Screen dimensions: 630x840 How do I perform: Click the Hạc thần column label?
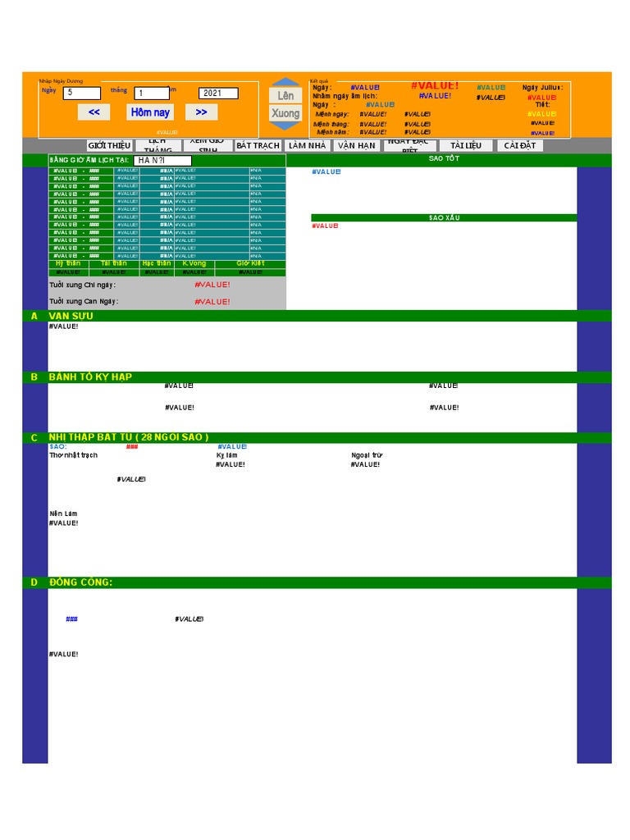tap(157, 263)
